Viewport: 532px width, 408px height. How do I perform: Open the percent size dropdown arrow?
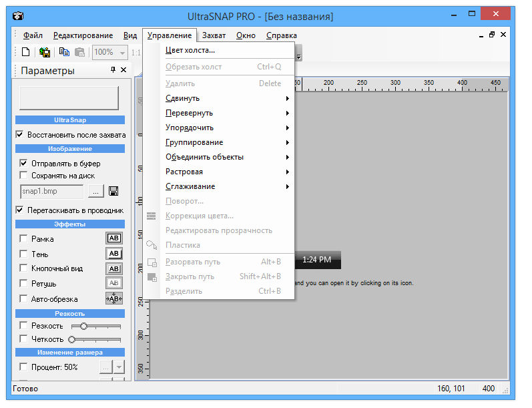[x=119, y=367]
